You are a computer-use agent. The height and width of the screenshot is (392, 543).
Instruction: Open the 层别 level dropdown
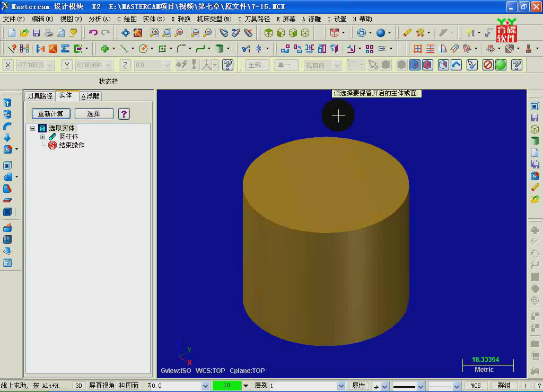pos(341,386)
